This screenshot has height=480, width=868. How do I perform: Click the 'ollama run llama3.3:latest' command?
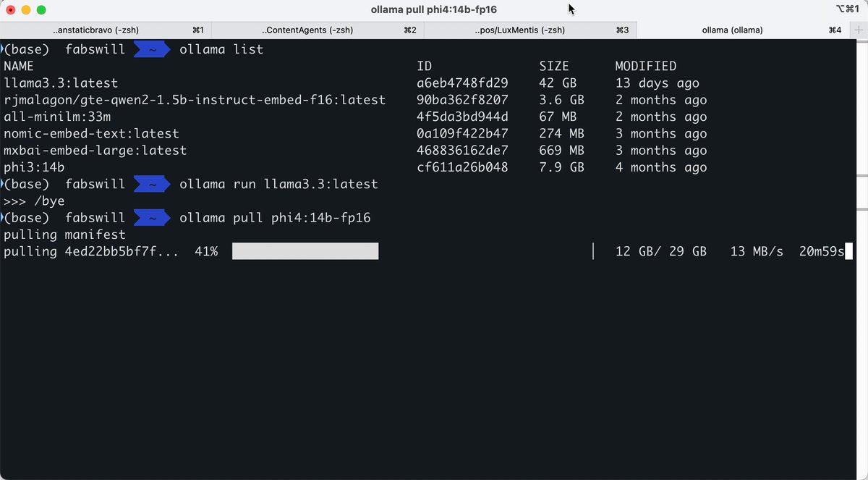(278, 184)
